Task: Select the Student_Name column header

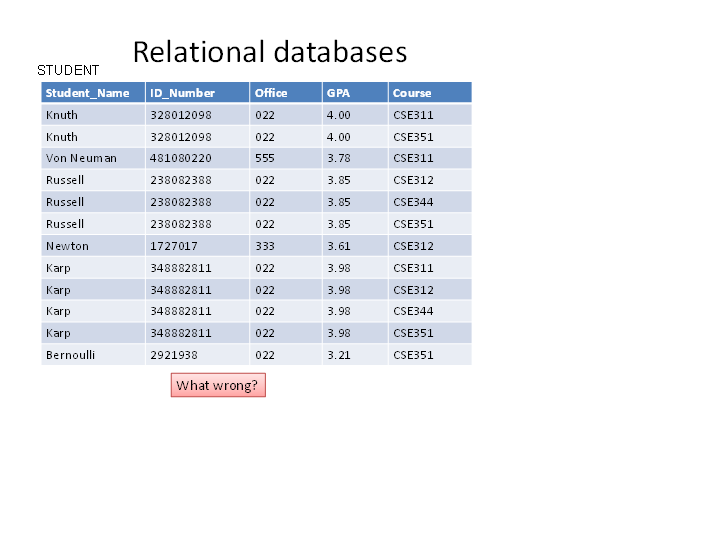Action: click(x=93, y=93)
